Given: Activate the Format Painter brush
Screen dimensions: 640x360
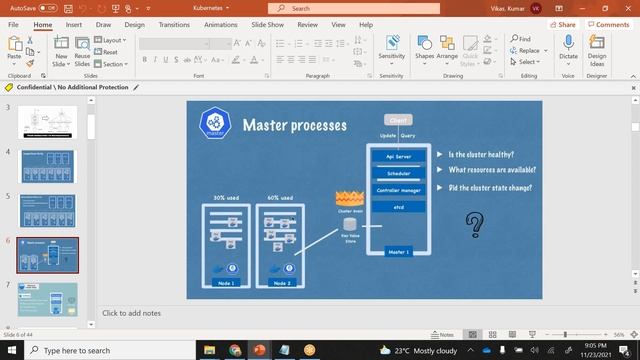Looking at the screenshot, I should coord(30,63).
